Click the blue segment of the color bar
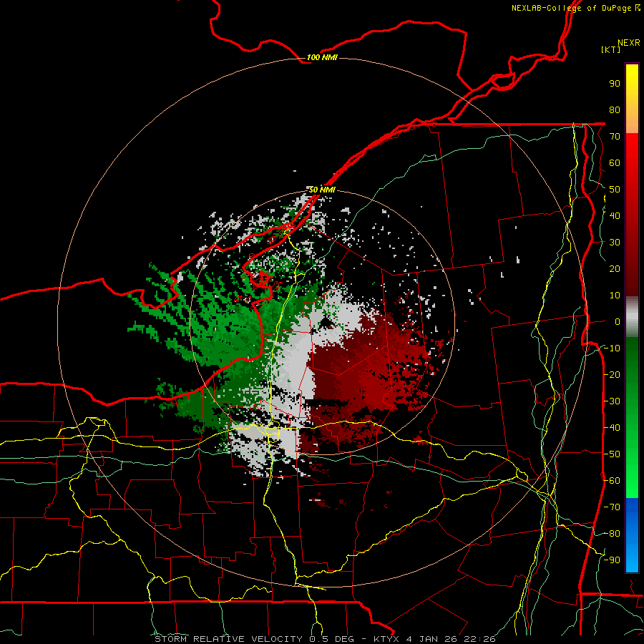This screenshot has height=644, width=644. (632, 534)
